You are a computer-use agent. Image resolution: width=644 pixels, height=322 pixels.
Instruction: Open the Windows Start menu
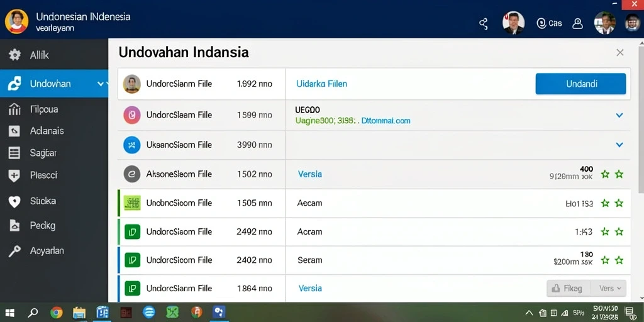point(10,313)
